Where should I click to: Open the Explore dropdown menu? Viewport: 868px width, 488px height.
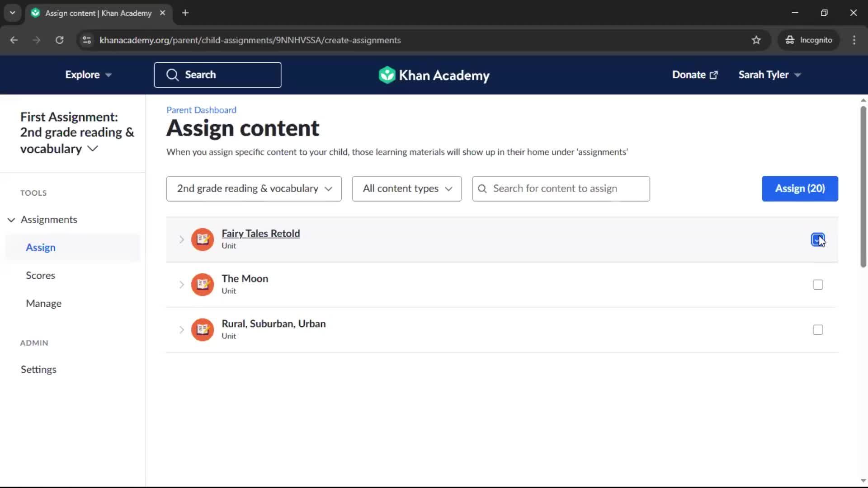tap(88, 75)
